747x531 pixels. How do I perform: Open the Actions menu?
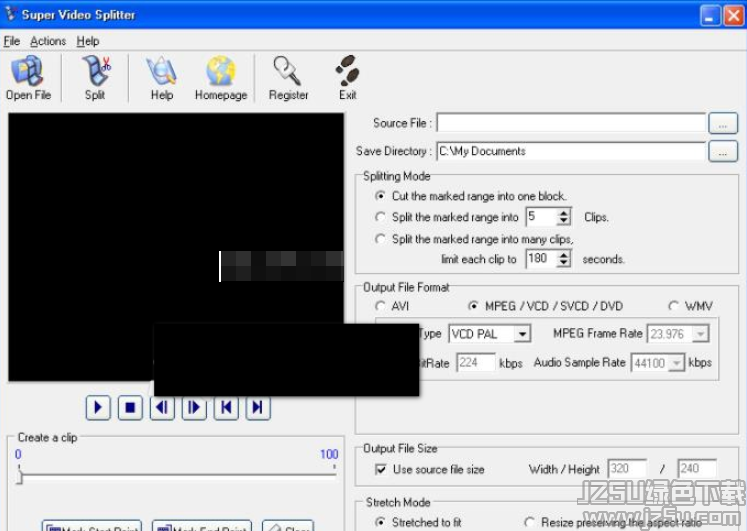(x=48, y=41)
